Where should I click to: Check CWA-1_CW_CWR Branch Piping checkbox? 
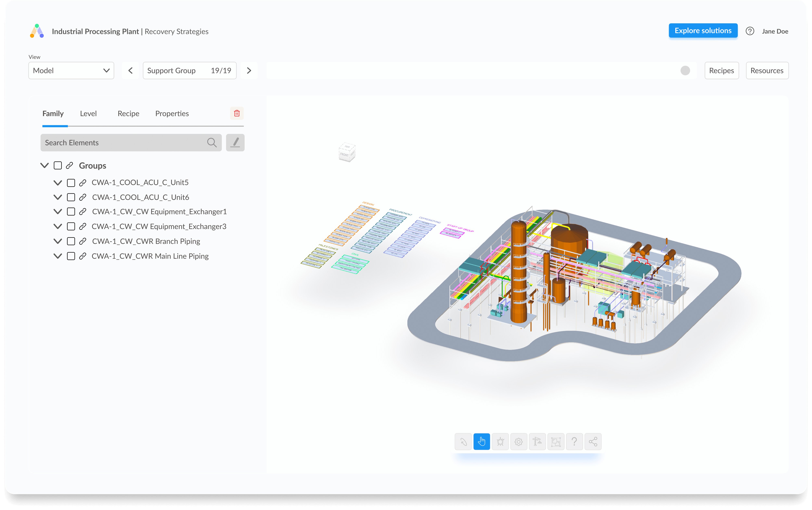(x=71, y=241)
